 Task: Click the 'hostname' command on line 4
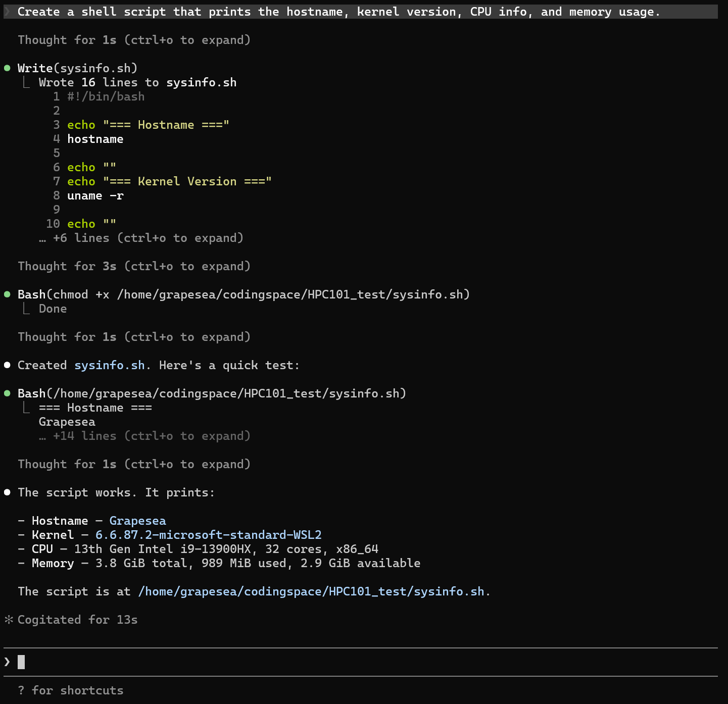click(x=95, y=139)
